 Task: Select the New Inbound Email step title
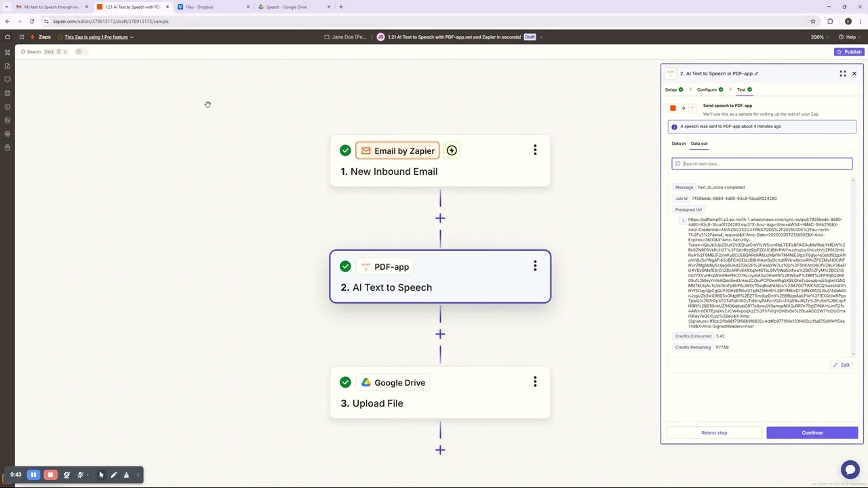[389, 171]
